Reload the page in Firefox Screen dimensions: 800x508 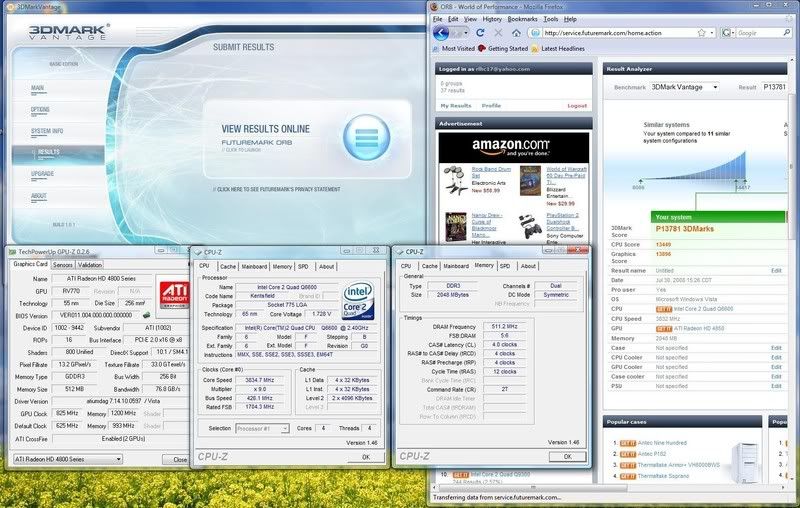click(x=480, y=33)
